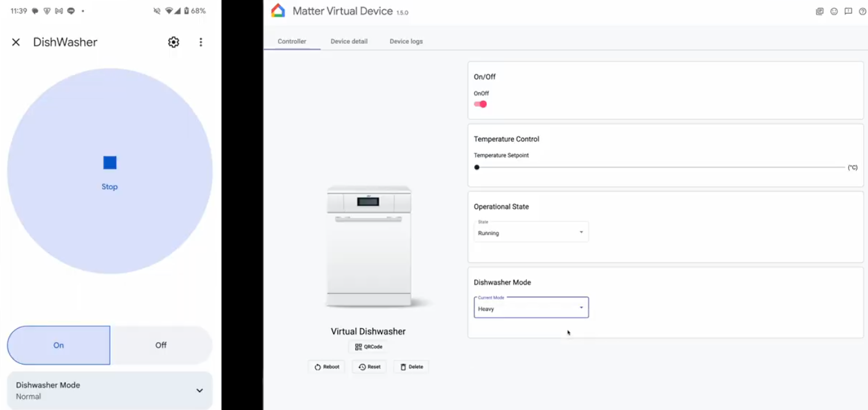Click the help question mark icon

(x=862, y=11)
